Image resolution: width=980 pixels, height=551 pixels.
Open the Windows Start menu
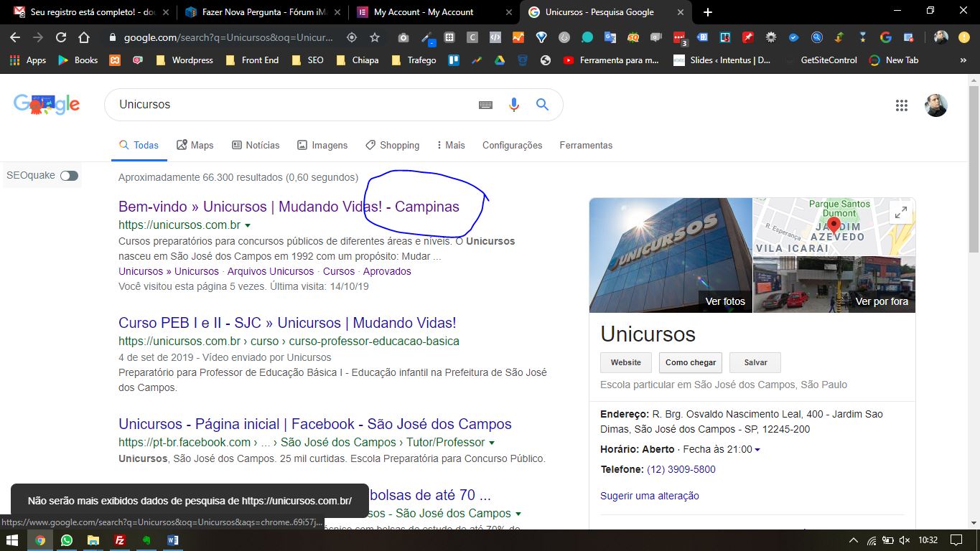14,540
